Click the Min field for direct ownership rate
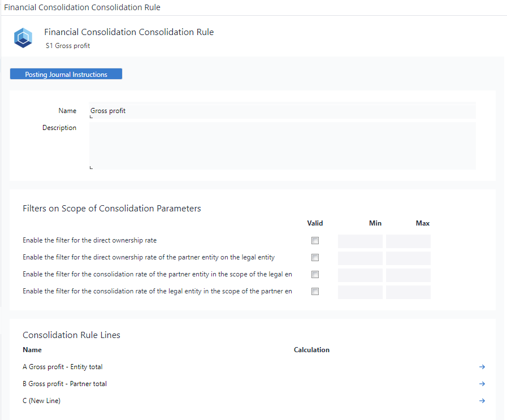 click(360, 240)
